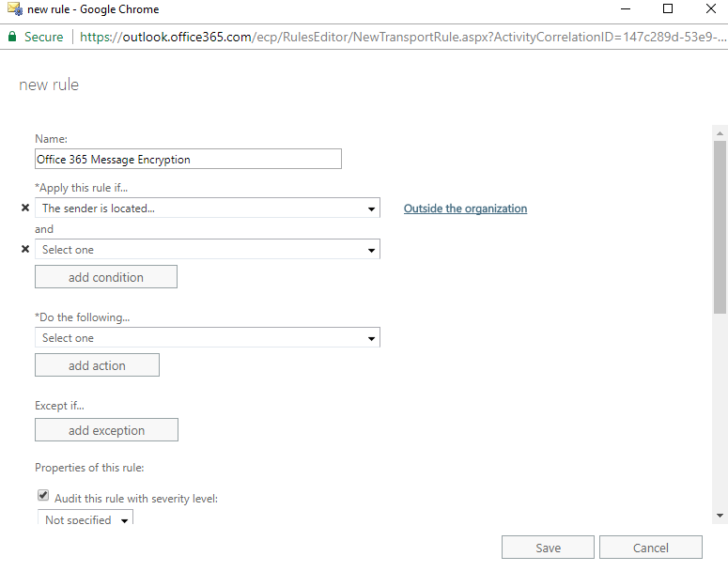This screenshot has height=587, width=728.
Task: Click the scrollbar down arrow
Action: [x=720, y=515]
